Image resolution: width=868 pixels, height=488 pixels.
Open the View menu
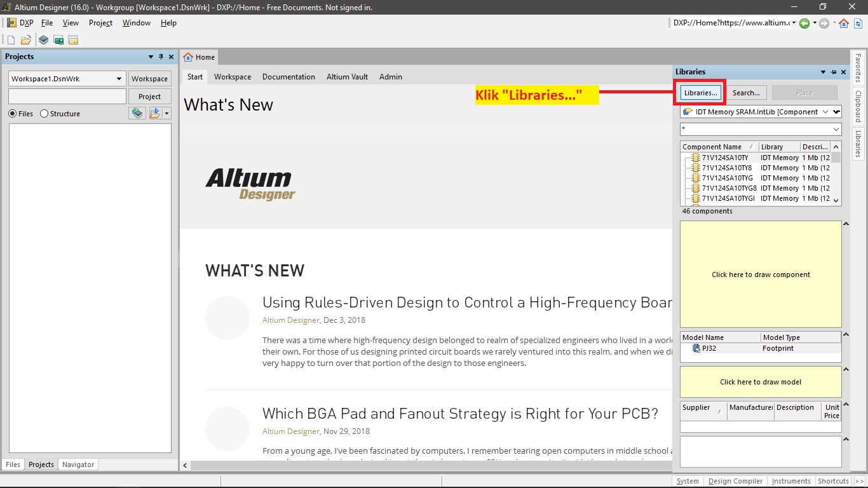tap(71, 23)
